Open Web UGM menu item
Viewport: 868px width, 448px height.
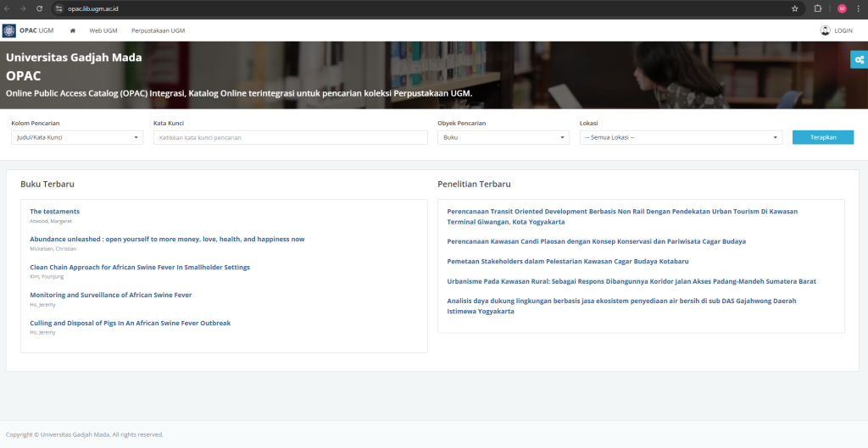[103, 30]
